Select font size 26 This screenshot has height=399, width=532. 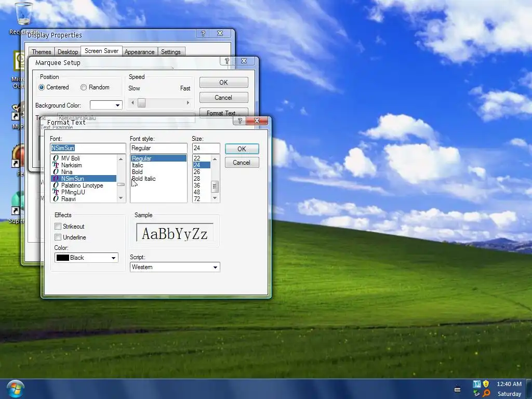click(x=202, y=172)
